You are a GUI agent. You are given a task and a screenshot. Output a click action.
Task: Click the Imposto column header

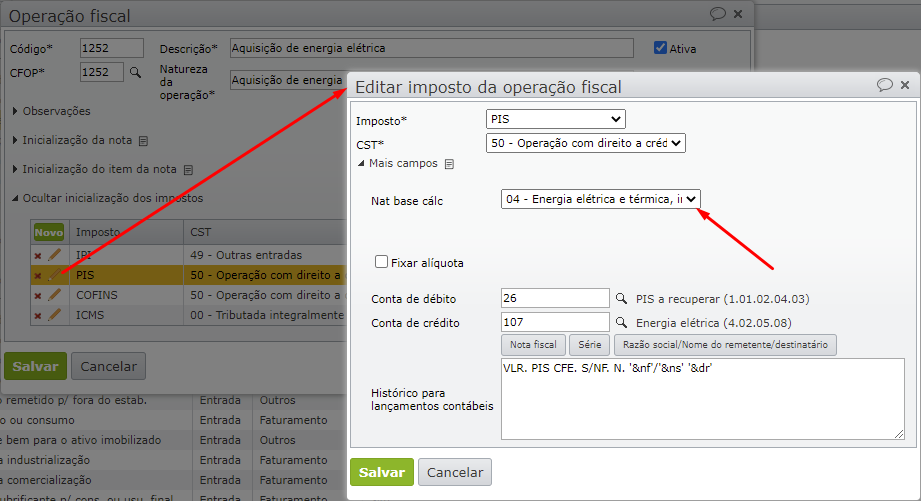(98, 232)
